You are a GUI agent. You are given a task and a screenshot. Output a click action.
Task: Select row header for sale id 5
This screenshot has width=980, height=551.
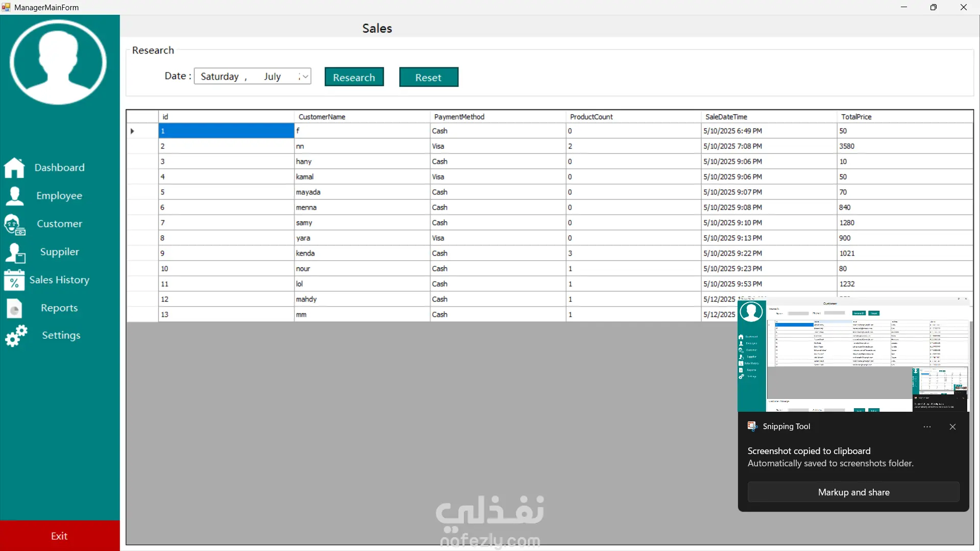pyautogui.click(x=142, y=192)
